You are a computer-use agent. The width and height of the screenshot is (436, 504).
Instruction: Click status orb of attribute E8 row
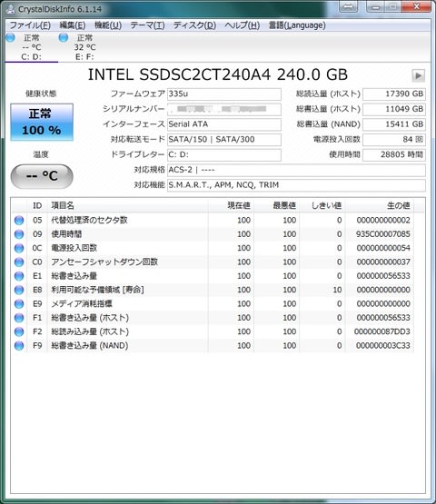click(19, 290)
